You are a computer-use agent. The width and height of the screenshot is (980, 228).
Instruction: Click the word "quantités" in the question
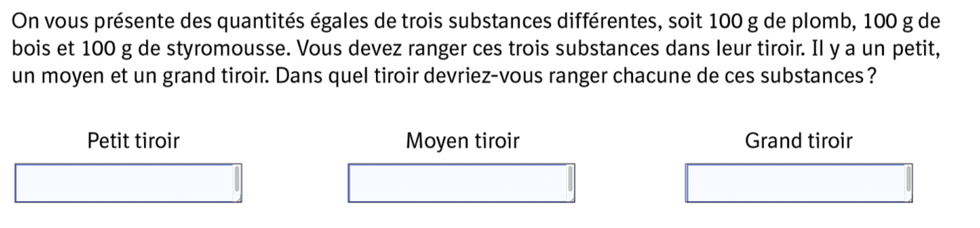click(x=261, y=22)
